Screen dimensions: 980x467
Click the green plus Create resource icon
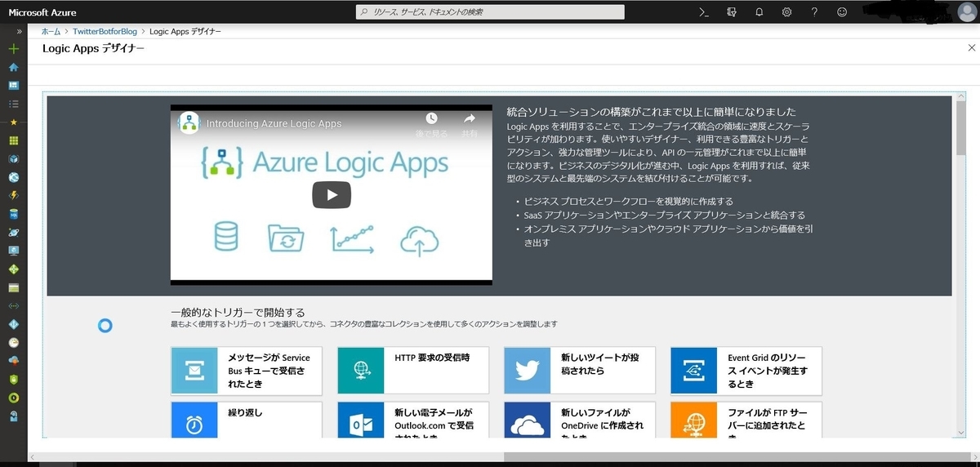click(13, 49)
